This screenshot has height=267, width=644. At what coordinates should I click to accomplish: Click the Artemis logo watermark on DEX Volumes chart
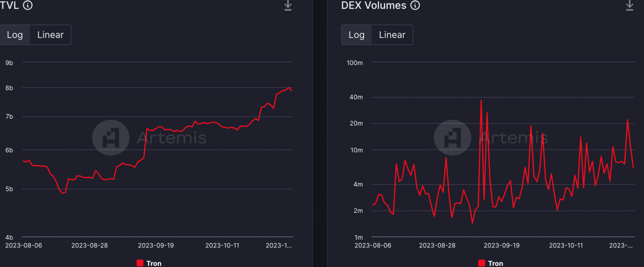452,138
